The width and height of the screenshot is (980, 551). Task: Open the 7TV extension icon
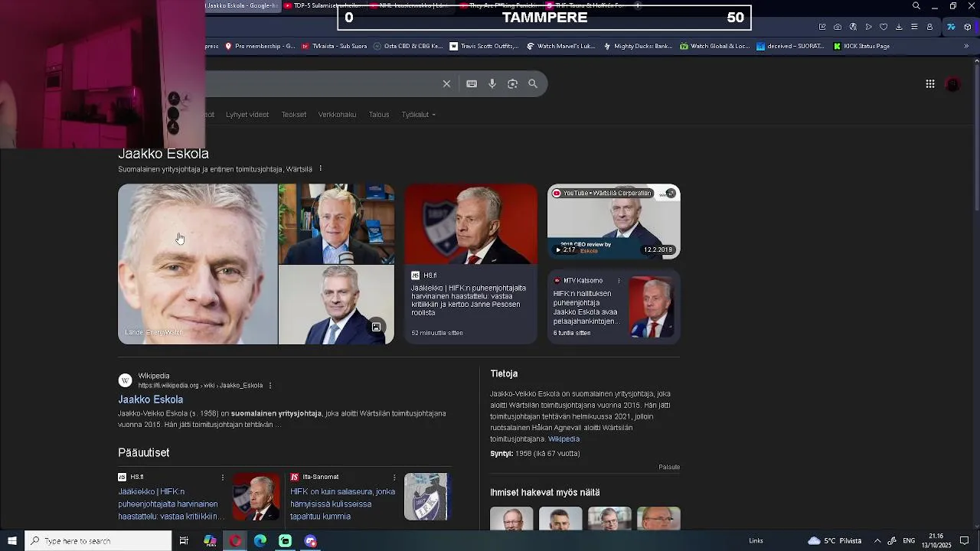pyautogui.click(x=951, y=27)
